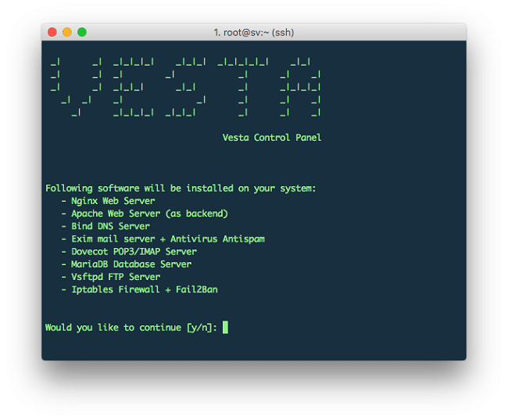Close the terminal window with red button
This screenshot has width=508, height=420.
pos(52,32)
